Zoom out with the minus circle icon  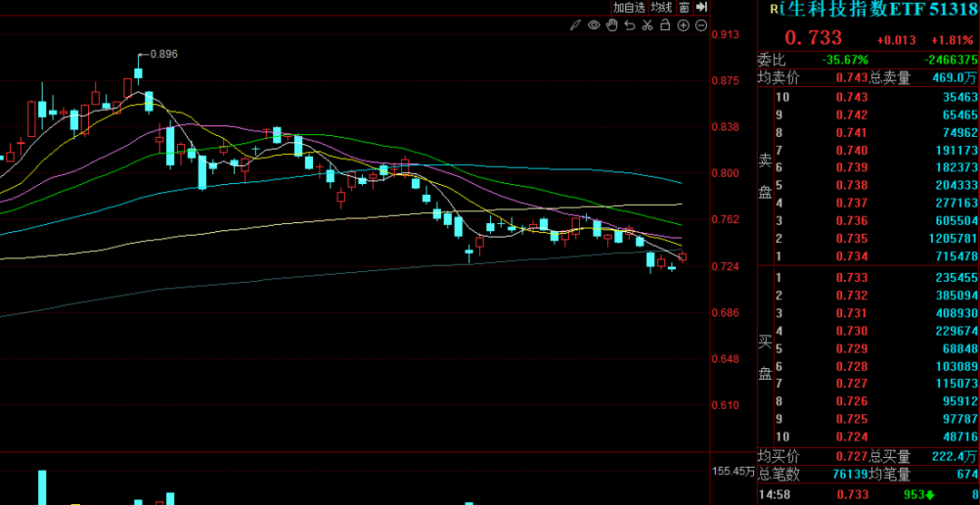[701, 25]
